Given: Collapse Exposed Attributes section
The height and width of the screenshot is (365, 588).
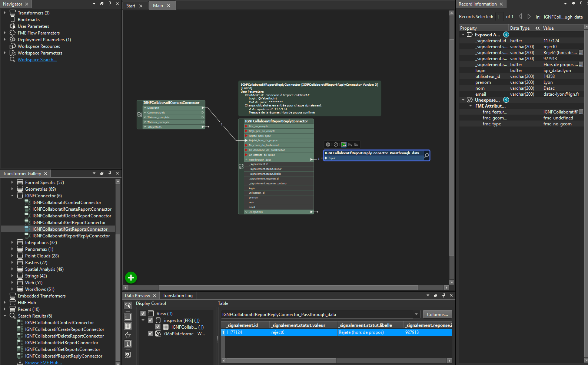Looking at the screenshot, I should click(x=463, y=34).
